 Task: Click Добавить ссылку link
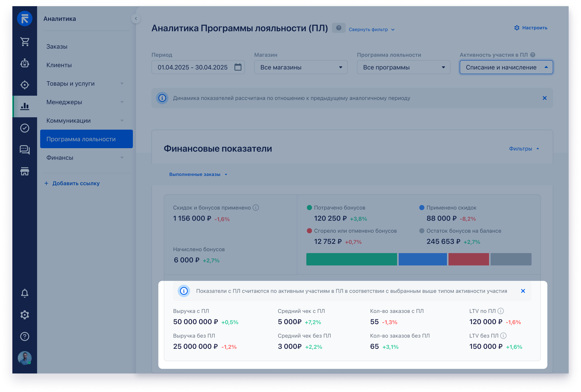76,183
